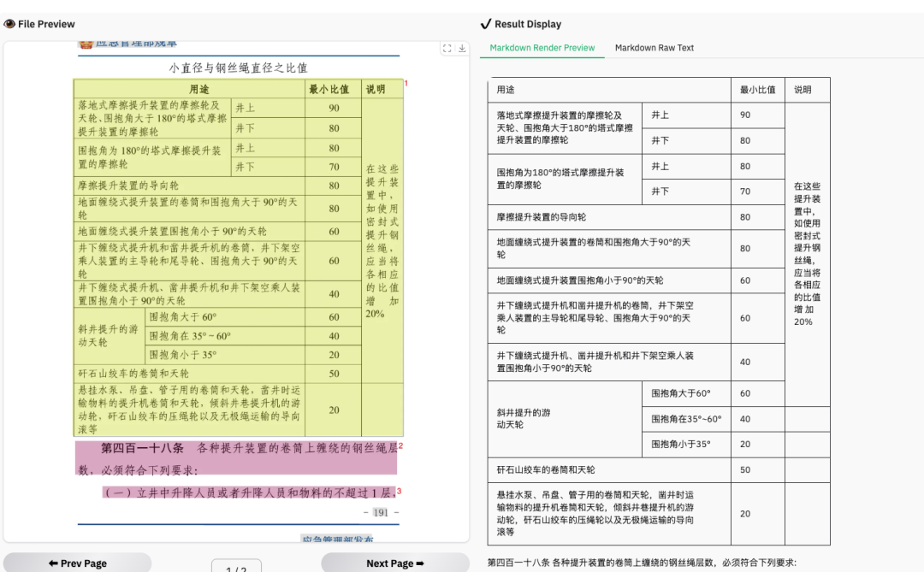
Task: Switch to the Markdown Raw Text tab
Action: click(x=654, y=48)
